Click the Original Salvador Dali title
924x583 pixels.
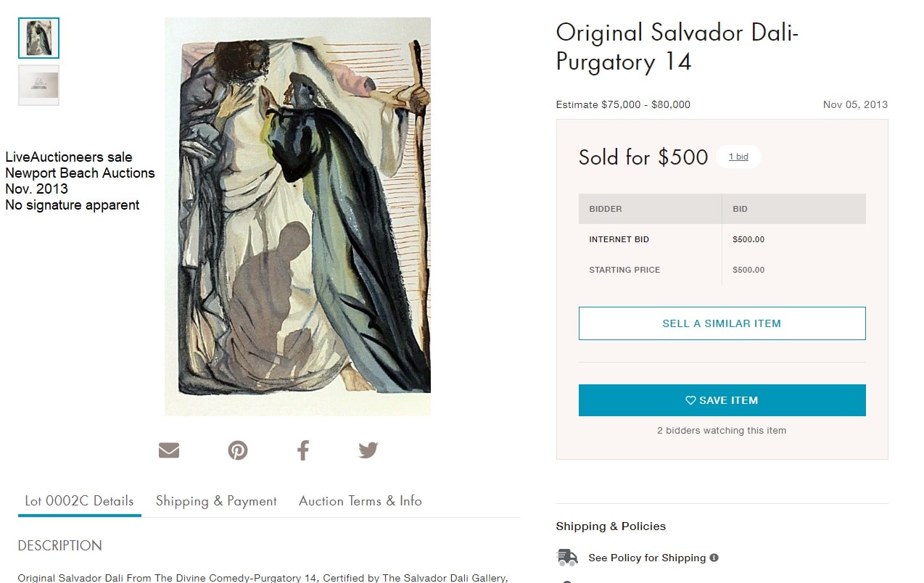(677, 47)
